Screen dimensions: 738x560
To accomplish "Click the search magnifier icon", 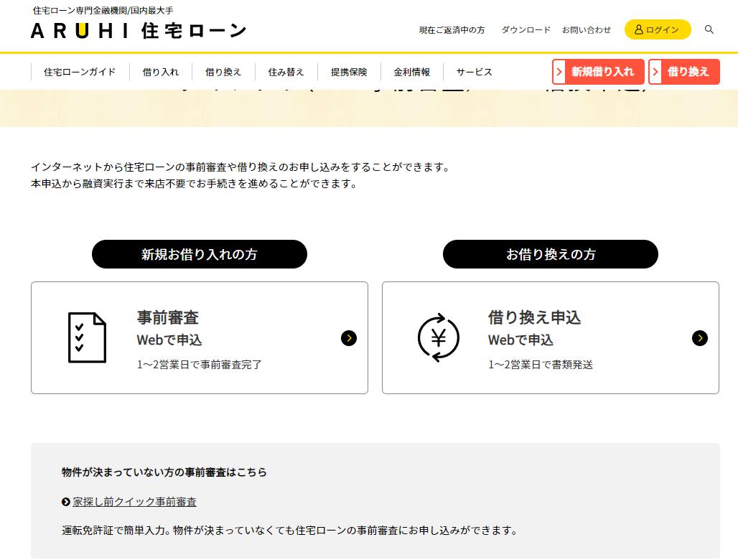I will tap(709, 30).
